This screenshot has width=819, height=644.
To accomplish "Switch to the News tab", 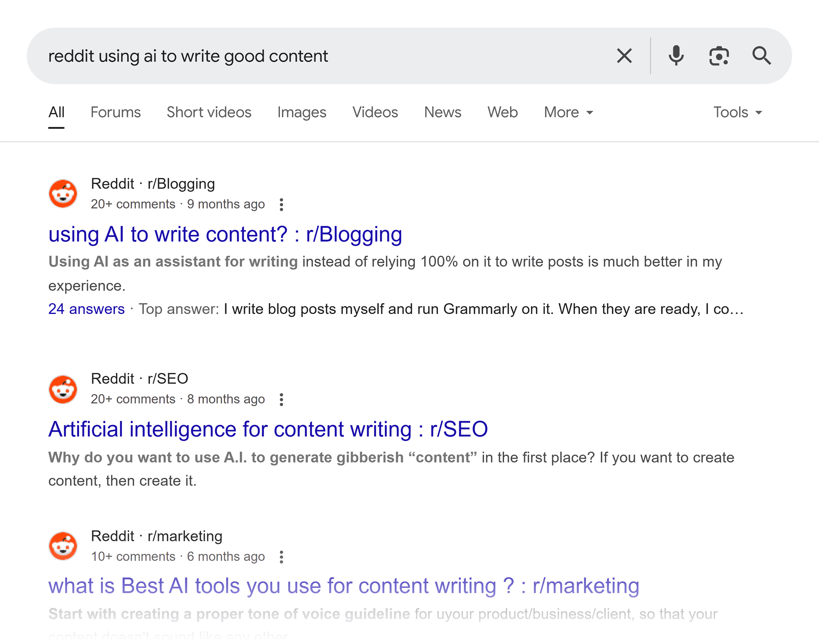I will click(x=442, y=112).
